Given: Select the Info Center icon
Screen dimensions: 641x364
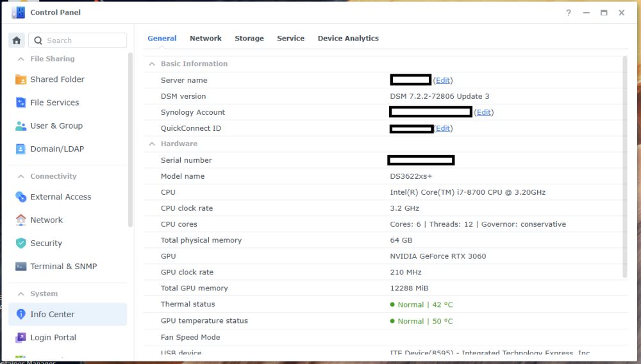Looking at the screenshot, I should [x=21, y=314].
